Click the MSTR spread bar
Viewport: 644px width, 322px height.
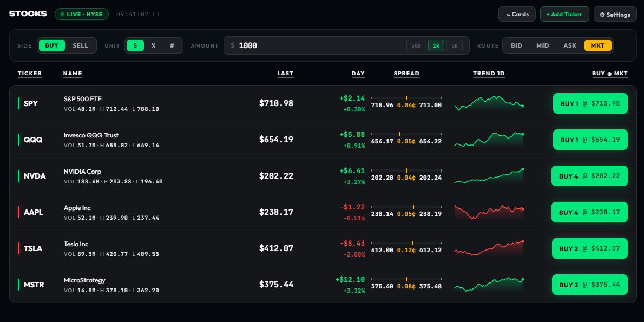click(x=406, y=279)
